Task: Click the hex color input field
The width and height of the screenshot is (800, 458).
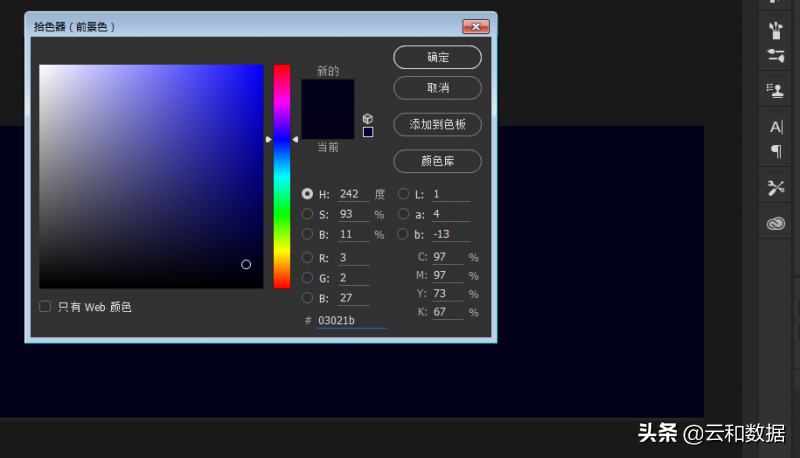Action: click(x=350, y=320)
